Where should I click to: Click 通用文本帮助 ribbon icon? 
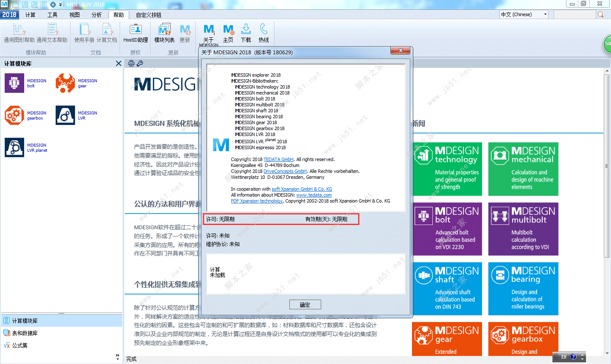click(x=52, y=33)
